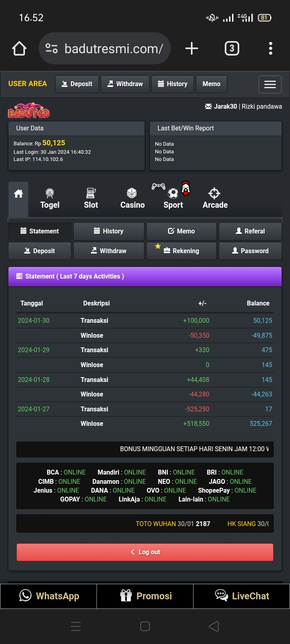The width and height of the screenshot is (290, 644).
Task: Open LiveChat support
Action: click(242, 596)
